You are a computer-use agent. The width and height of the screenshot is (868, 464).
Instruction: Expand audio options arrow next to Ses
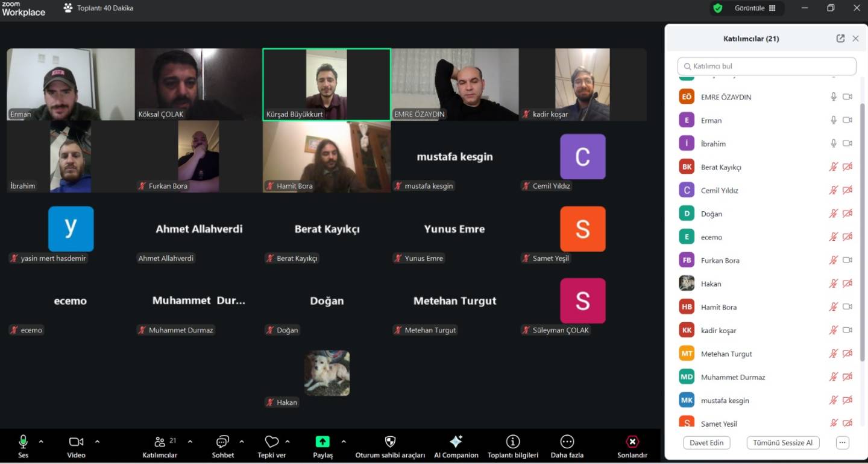[x=41, y=442]
